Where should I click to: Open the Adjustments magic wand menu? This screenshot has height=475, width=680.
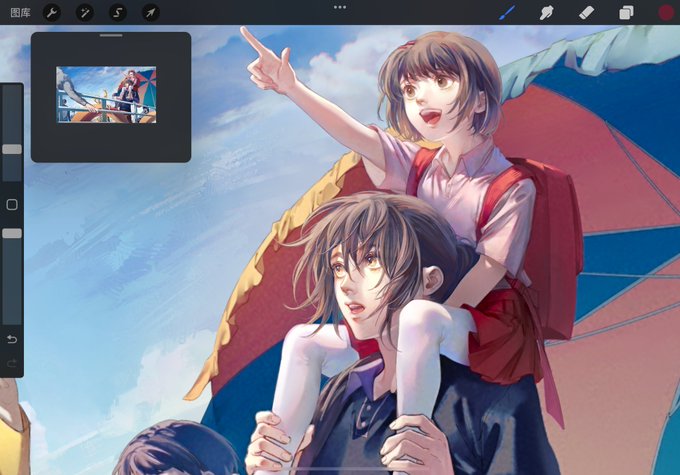pos(85,13)
